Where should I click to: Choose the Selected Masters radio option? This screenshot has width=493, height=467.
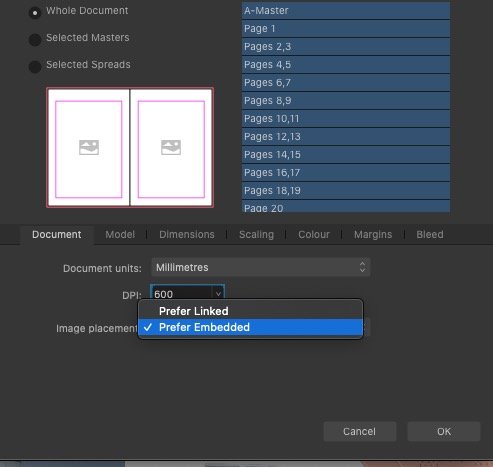tap(35, 40)
